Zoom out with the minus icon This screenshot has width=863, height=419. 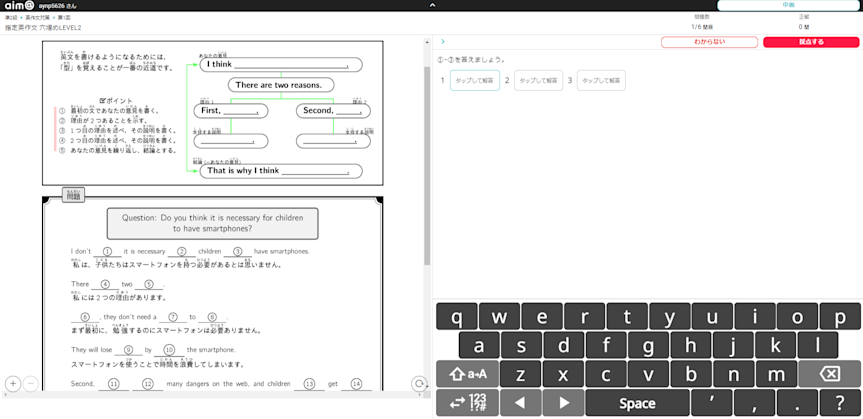pos(31,383)
